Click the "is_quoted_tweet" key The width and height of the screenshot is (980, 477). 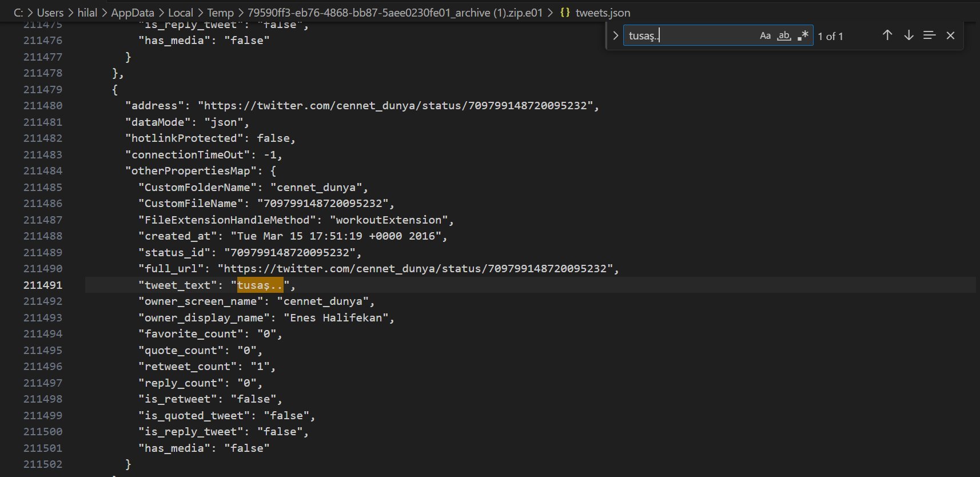(194, 415)
